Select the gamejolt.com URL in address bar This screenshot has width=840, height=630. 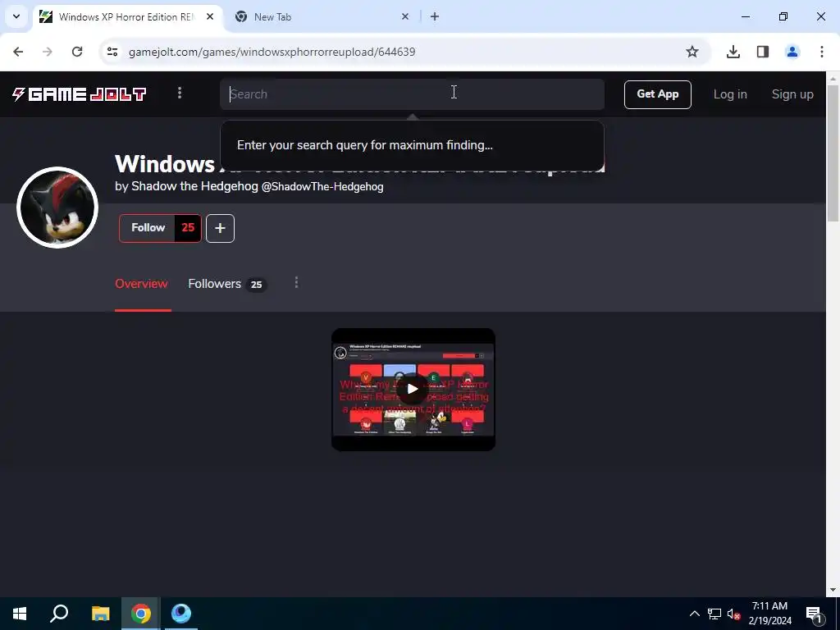tap(272, 52)
